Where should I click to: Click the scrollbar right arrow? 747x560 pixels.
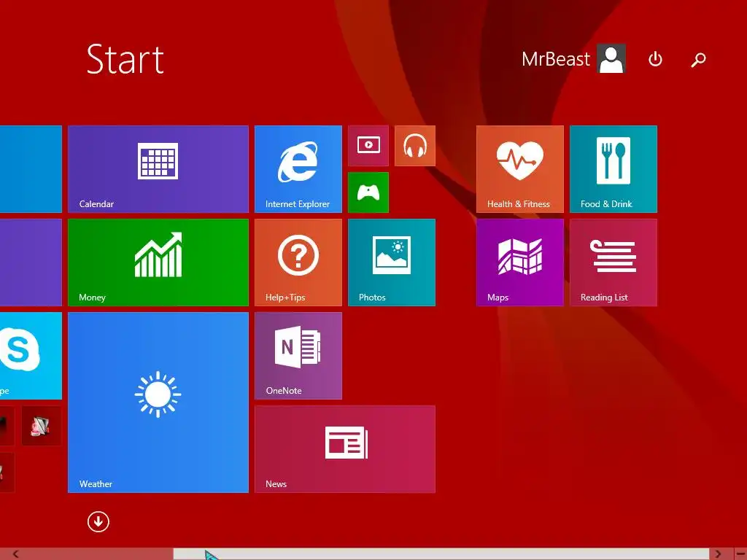coord(718,554)
